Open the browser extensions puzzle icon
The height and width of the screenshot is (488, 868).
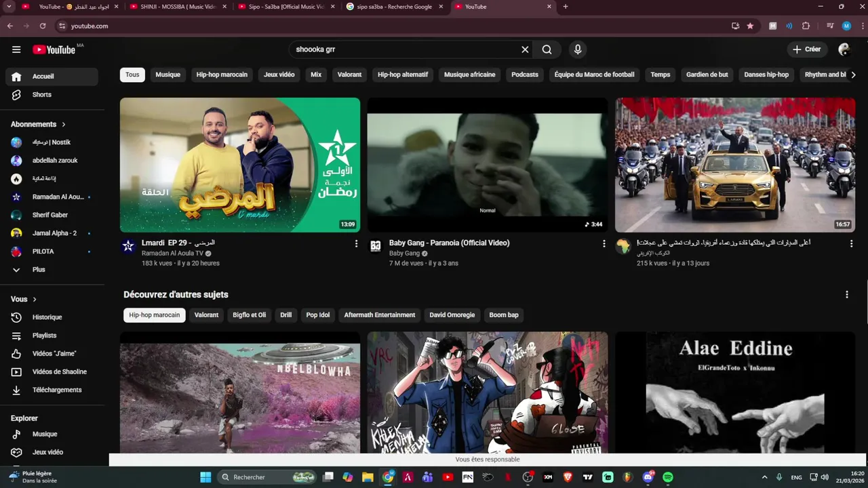click(x=806, y=26)
